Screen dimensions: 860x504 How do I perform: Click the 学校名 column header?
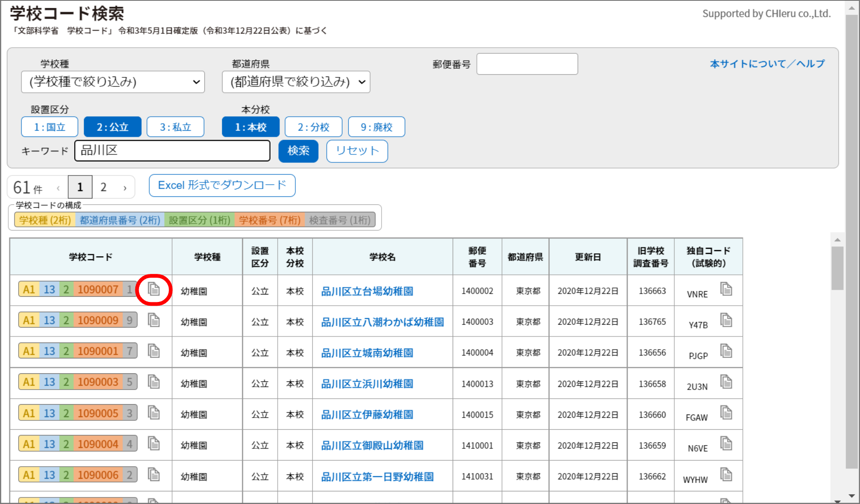(x=383, y=257)
